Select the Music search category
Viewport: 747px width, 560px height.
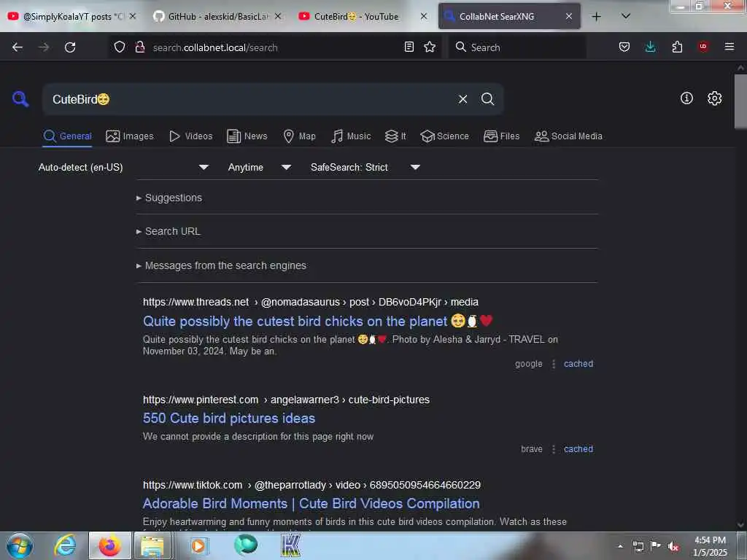pyautogui.click(x=351, y=136)
